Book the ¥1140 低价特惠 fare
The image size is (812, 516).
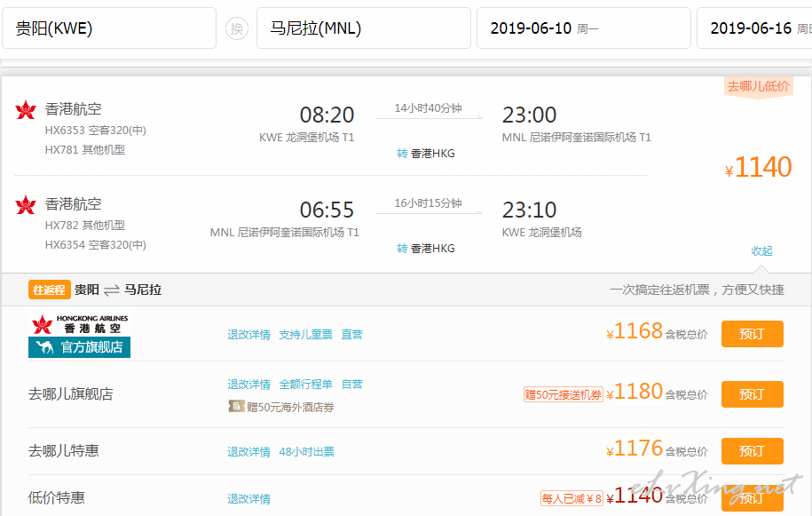[752, 498]
